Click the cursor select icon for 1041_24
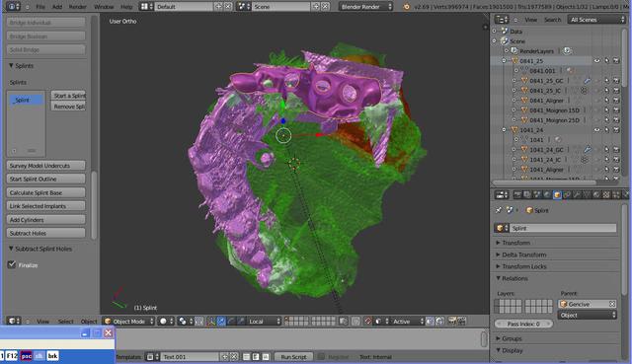This screenshot has height=364, width=632. [607, 130]
